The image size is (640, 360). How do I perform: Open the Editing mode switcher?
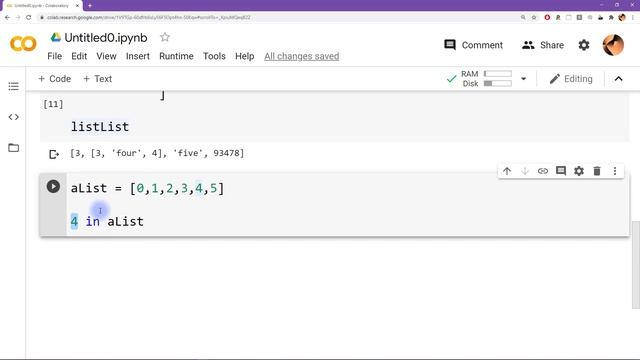click(571, 79)
